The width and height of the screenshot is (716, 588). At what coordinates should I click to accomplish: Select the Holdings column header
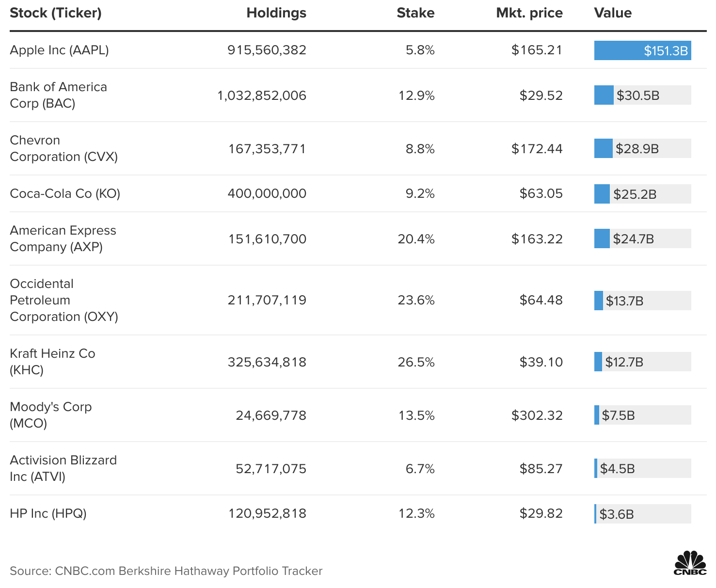tap(276, 13)
